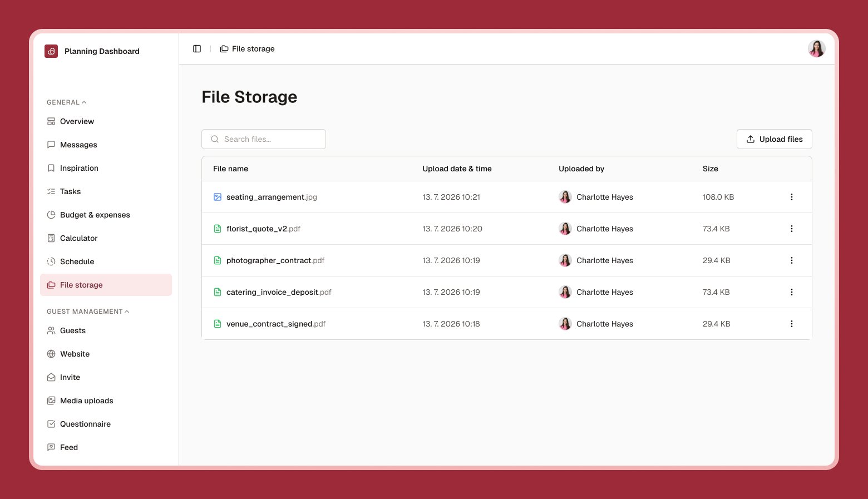Open options menu for seating_arrangement.jpg

792,197
